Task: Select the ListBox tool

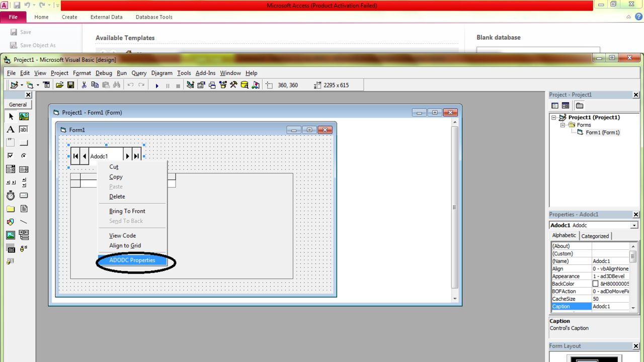Action: [24, 169]
